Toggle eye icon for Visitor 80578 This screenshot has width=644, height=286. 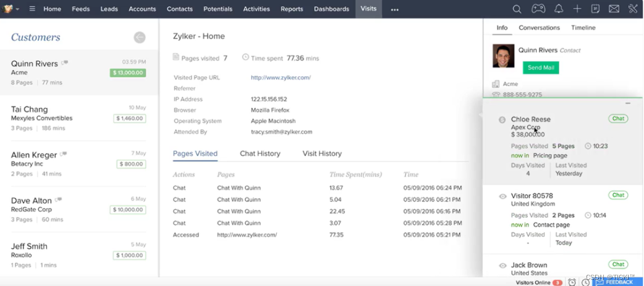point(502,196)
